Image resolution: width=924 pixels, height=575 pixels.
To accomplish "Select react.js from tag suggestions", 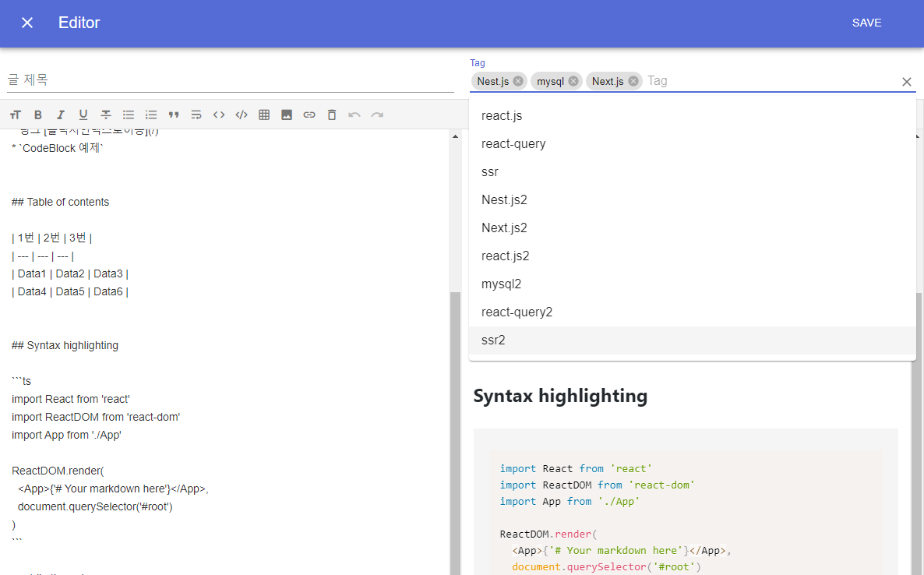I will click(693, 115).
